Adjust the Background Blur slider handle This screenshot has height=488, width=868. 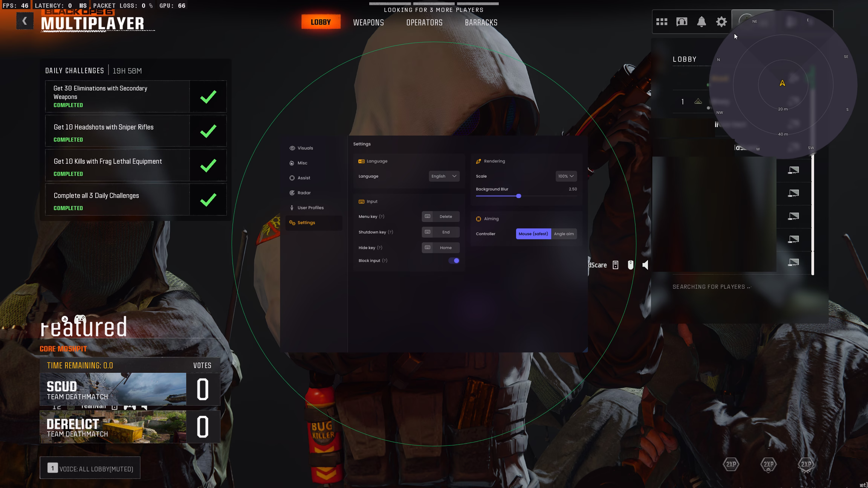(518, 196)
